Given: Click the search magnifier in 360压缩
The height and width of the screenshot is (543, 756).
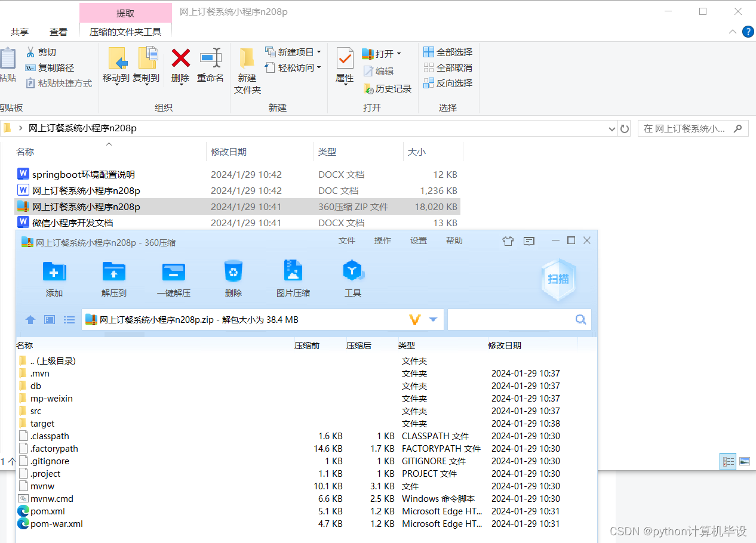Looking at the screenshot, I should (x=580, y=320).
